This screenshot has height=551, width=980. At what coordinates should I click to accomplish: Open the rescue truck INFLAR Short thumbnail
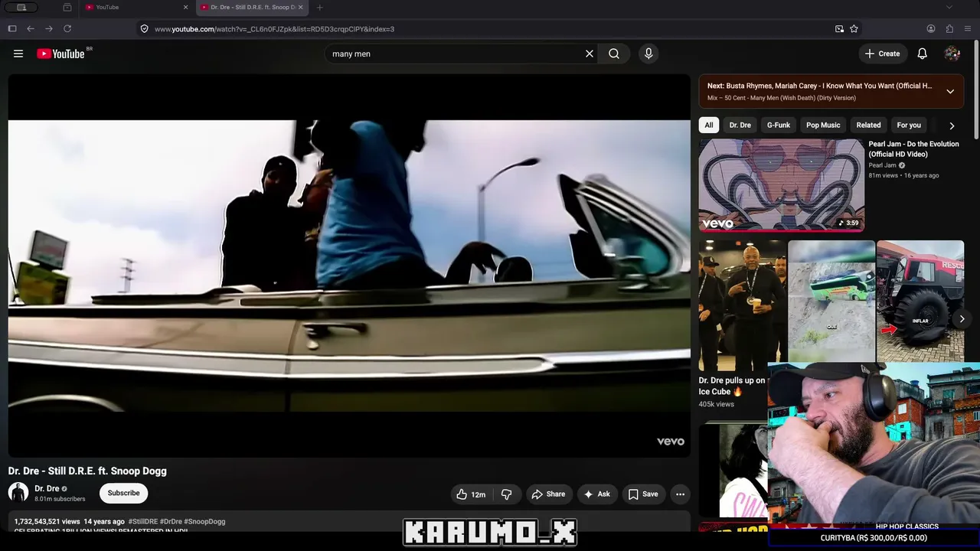tap(920, 301)
